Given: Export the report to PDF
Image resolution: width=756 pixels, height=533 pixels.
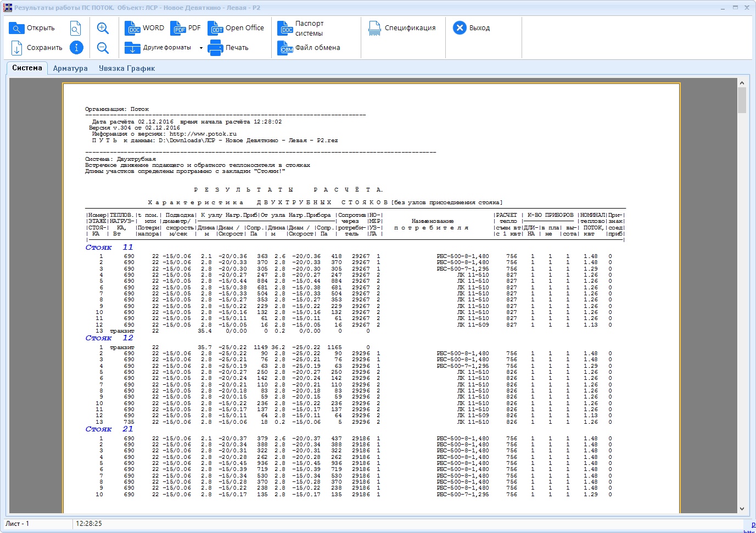Looking at the screenshot, I should (x=186, y=28).
